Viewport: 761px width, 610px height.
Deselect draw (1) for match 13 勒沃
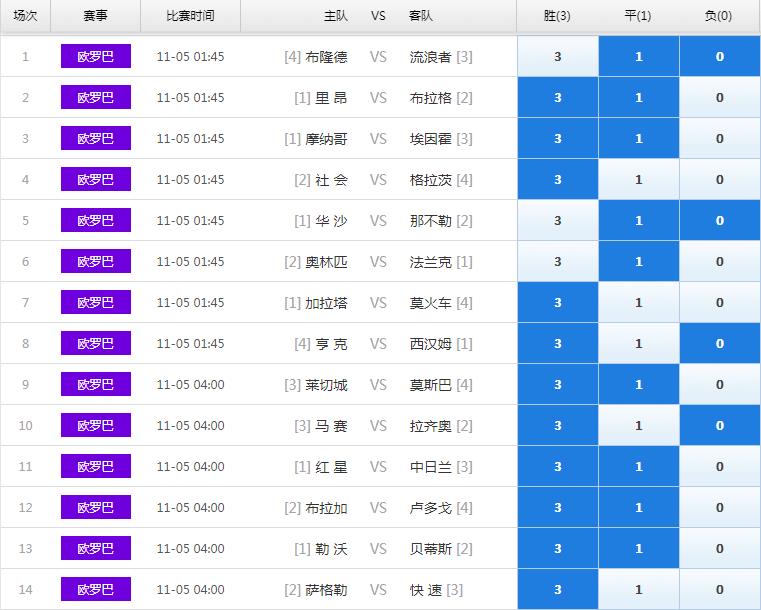click(639, 548)
